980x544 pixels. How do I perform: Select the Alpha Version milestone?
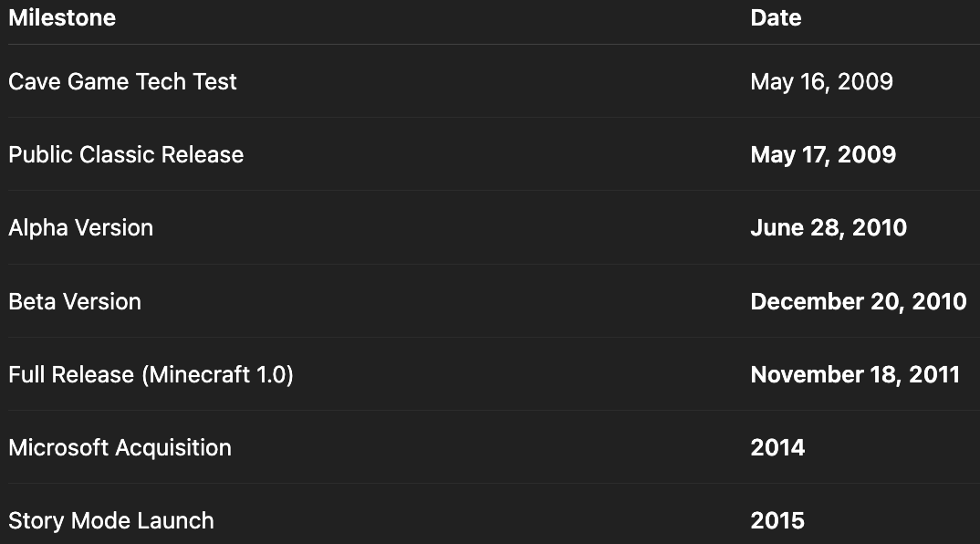(80, 227)
